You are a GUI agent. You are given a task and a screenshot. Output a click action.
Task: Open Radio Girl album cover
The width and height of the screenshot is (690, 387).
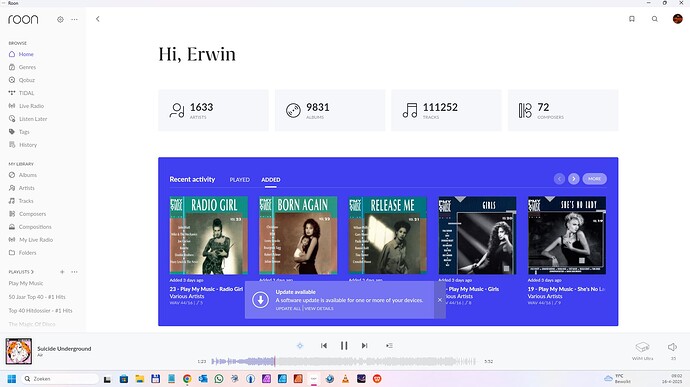[x=209, y=235]
